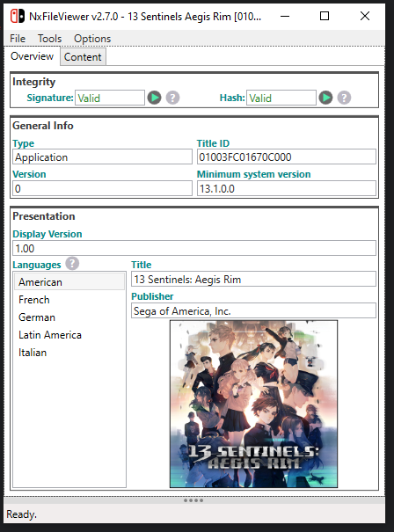The height and width of the screenshot is (532, 394).
Task: Open the File menu
Action: pos(18,39)
